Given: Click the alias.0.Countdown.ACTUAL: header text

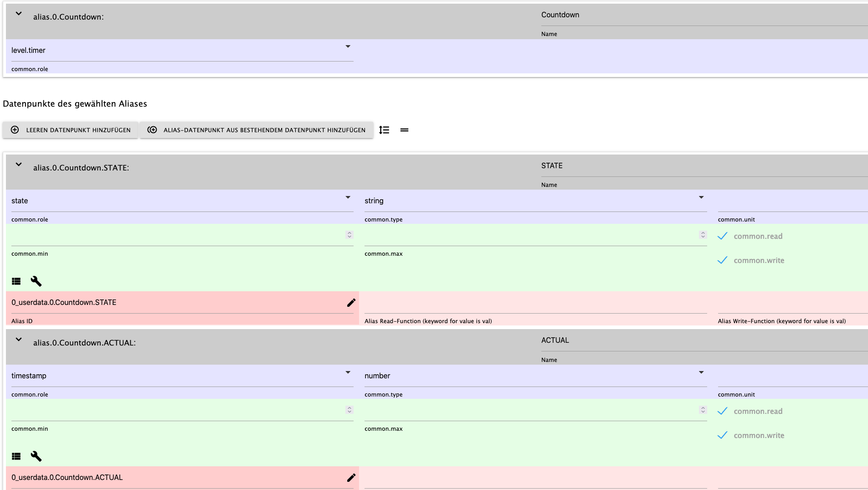Looking at the screenshot, I should 84,343.
